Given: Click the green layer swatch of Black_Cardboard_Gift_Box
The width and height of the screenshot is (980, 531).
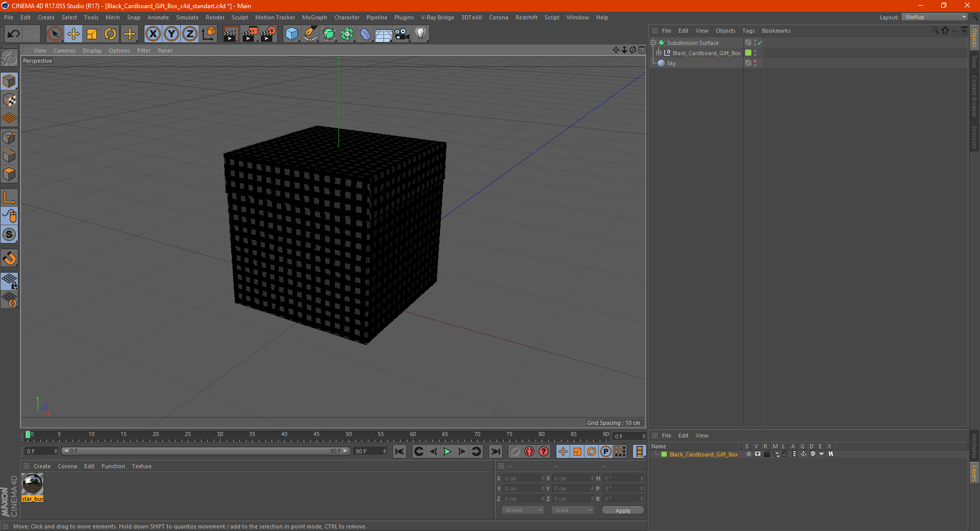Looking at the screenshot, I should coord(748,53).
